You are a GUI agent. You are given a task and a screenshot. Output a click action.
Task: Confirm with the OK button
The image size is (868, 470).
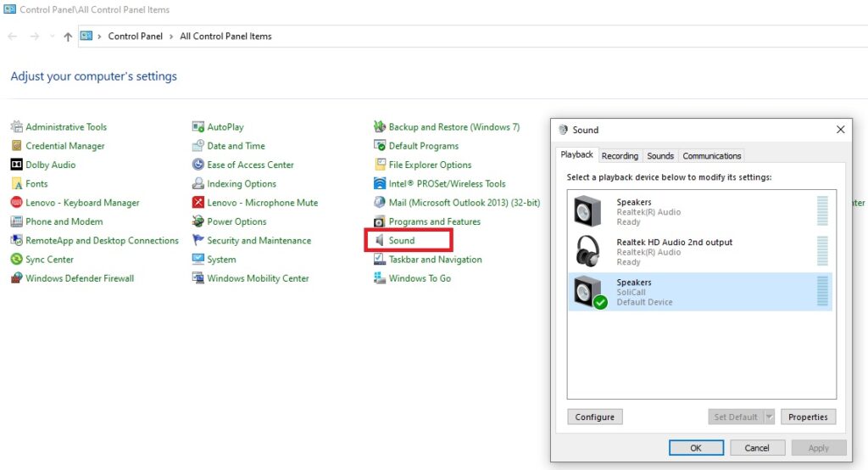click(x=696, y=448)
